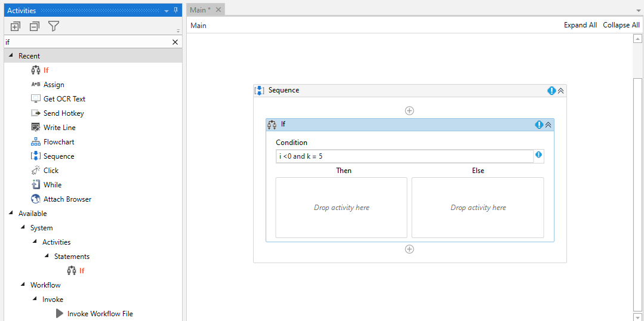Click the activities search box containing 'if'
The image size is (644, 321).
coord(87,42)
